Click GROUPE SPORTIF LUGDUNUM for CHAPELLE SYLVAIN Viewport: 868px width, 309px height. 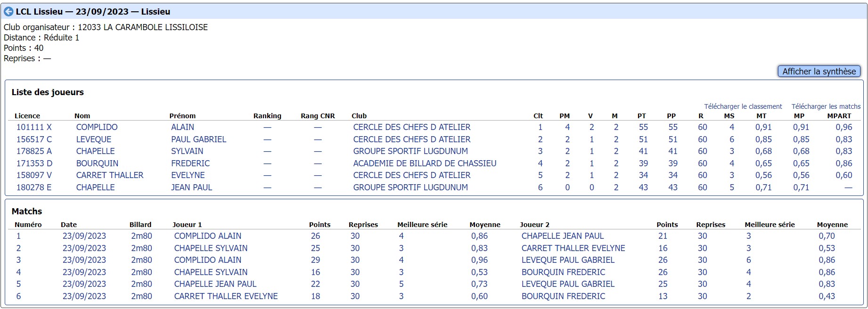(410, 151)
